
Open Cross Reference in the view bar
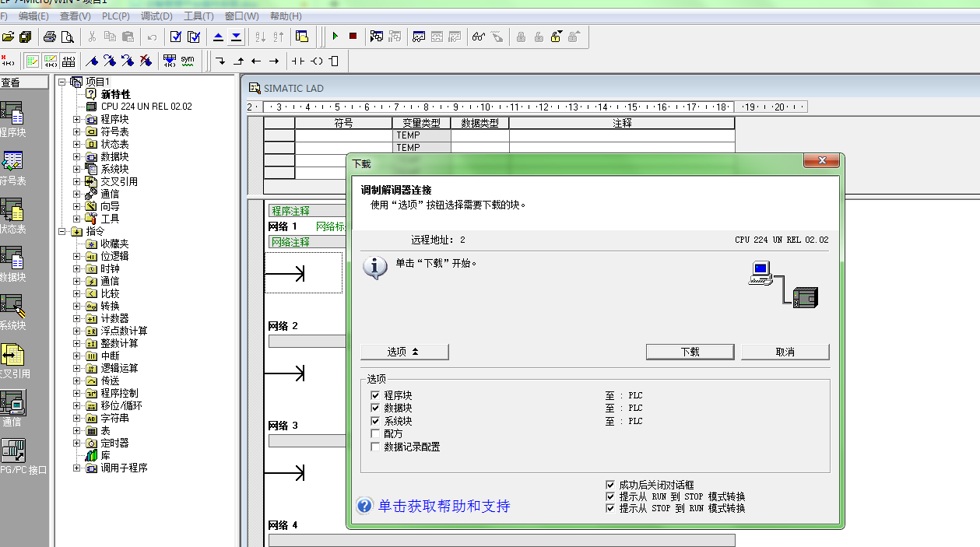(x=12, y=360)
